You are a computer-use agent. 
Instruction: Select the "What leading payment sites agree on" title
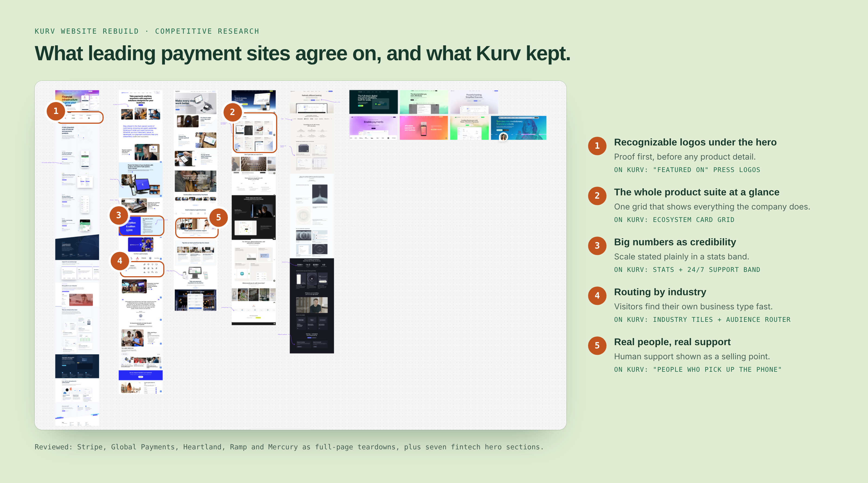[x=302, y=54]
